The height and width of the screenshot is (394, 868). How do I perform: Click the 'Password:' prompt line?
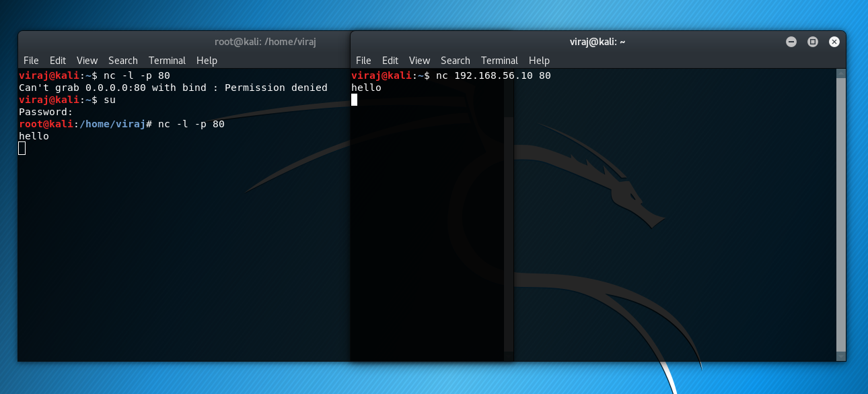tap(46, 112)
